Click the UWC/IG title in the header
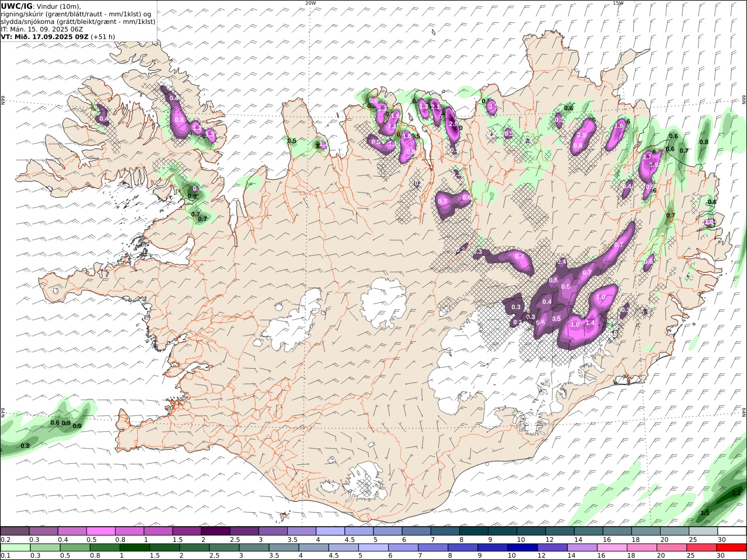Image resolution: width=747 pixels, height=560 pixels. (16, 6)
